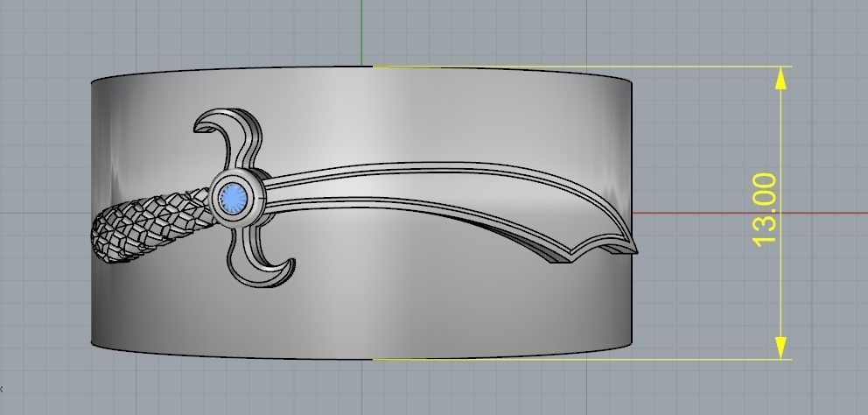868x415 pixels.
Task: Click the bottom arrowhead of the dimension
Action: [x=780, y=348]
